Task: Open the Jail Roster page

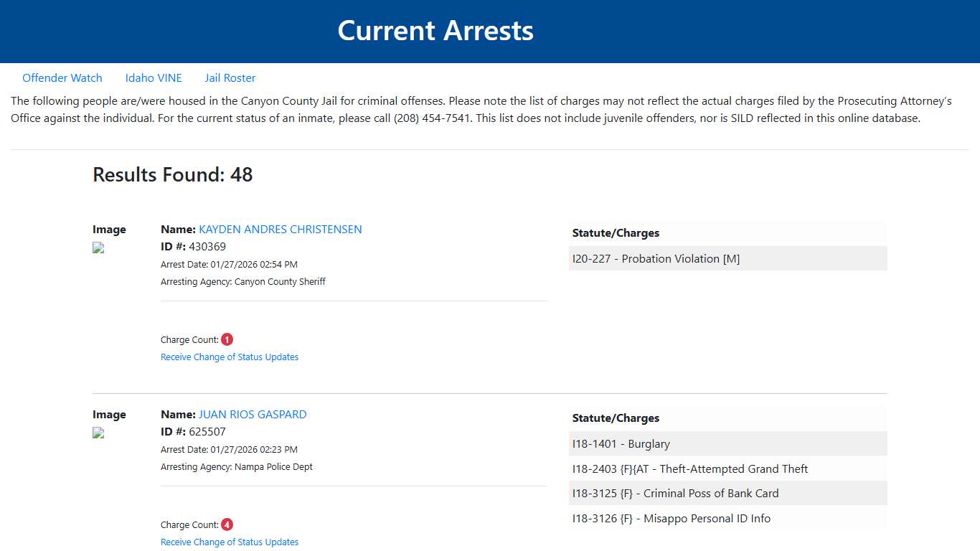Action: [230, 77]
